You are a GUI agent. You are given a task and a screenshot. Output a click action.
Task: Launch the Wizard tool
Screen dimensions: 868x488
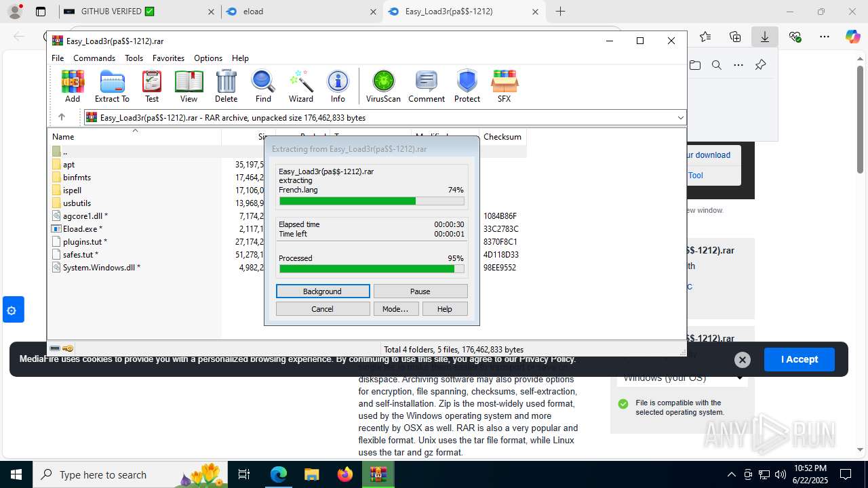tap(300, 86)
